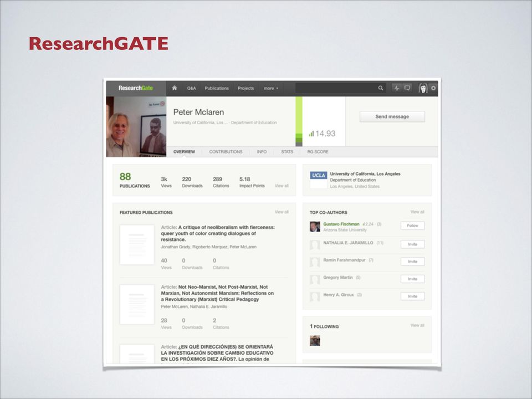Click the 289 Citations stat
Viewport: 532px width, 399px height.
tap(221, 182)
